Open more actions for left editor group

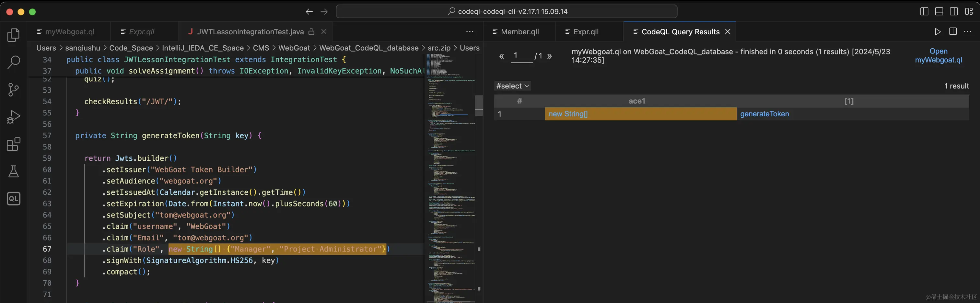click(470, 31)
